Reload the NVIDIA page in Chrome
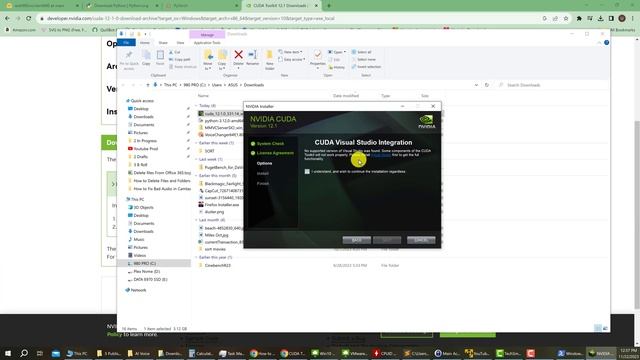 pyautogui.click(x=29, y=18)
